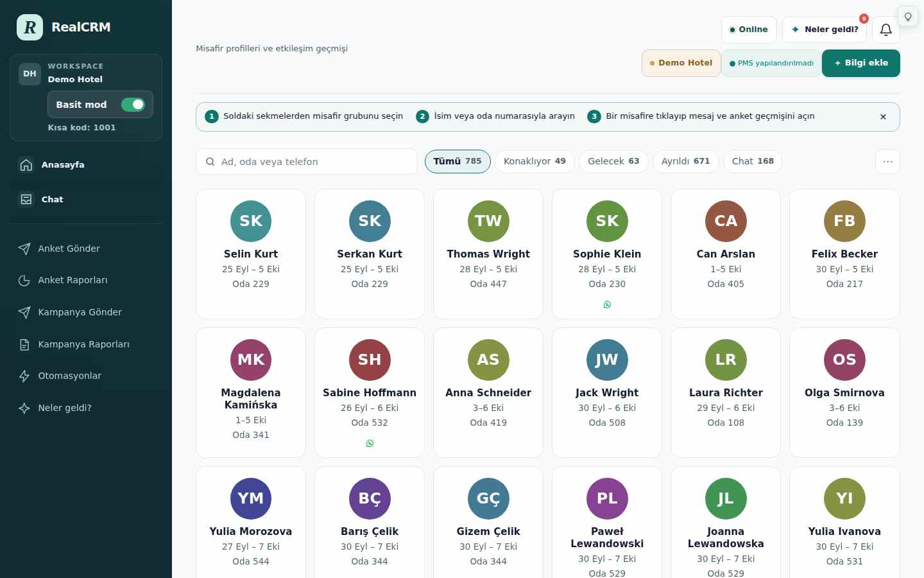Click the Bilgi ekle button
The width and height of the screenshot is (924, 578).
tap(861, 63)
